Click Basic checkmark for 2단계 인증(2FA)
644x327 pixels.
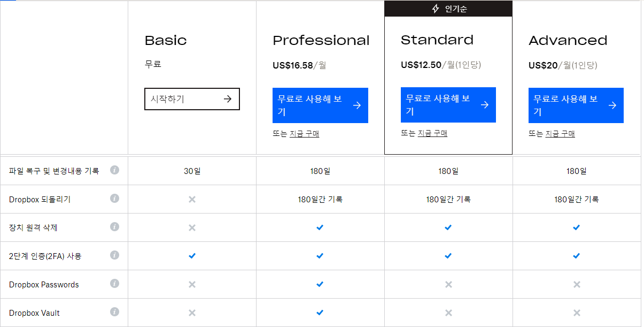click(x=192, y=256)
